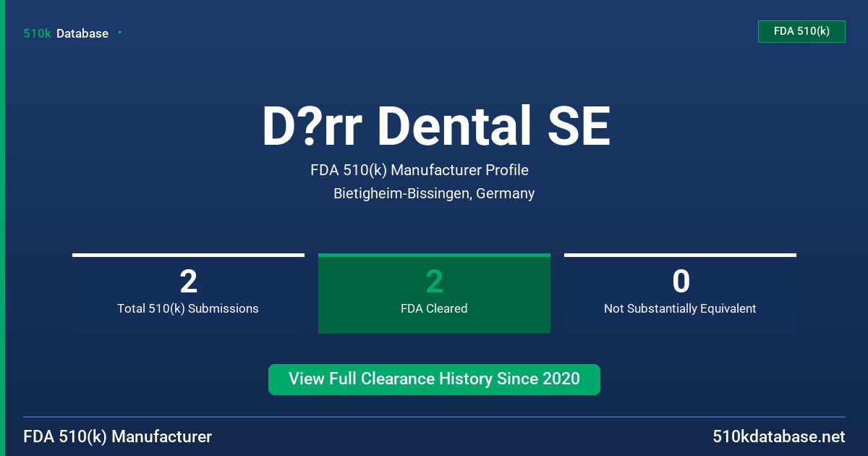Visit the 510kdatabase.net link

[778, 436]
